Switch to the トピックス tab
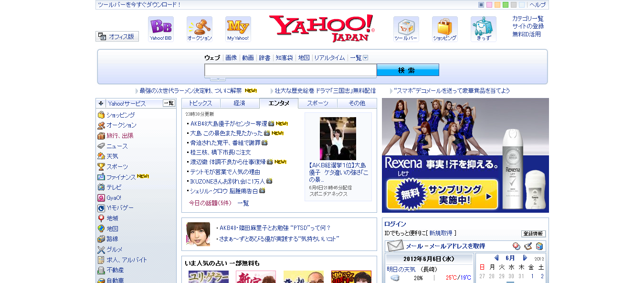This screenshot has height=283, width=644. [201, 103]
